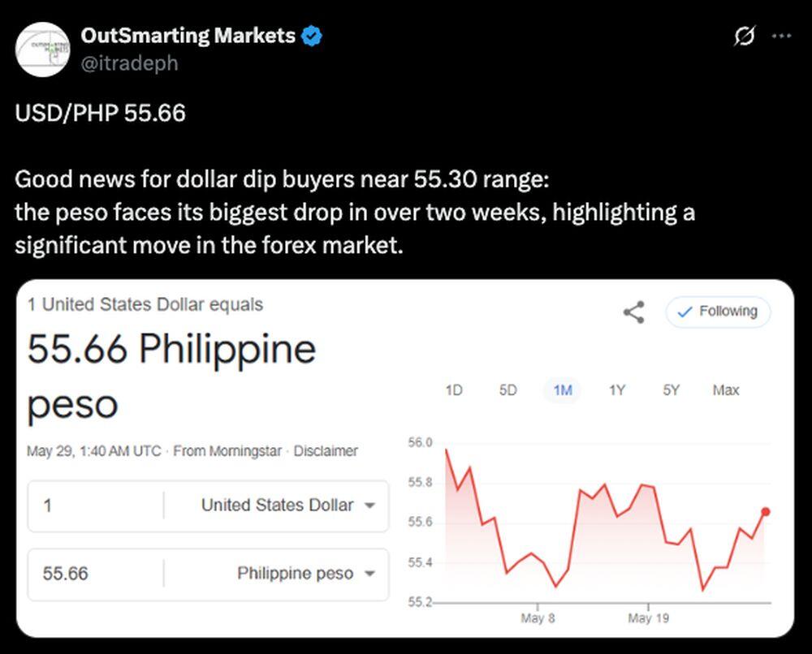Image resolution: width=812 pixels, height=654 pixels.
Task: Click the verified badge next to OutSmarting Markets
Action: 311,35
